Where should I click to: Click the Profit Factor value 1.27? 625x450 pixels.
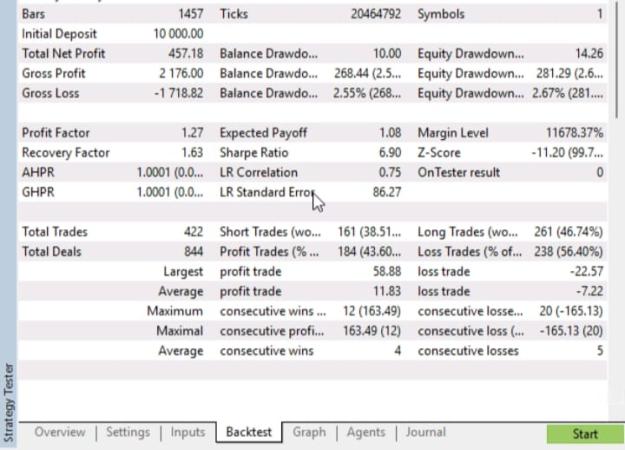pos(192,133)
